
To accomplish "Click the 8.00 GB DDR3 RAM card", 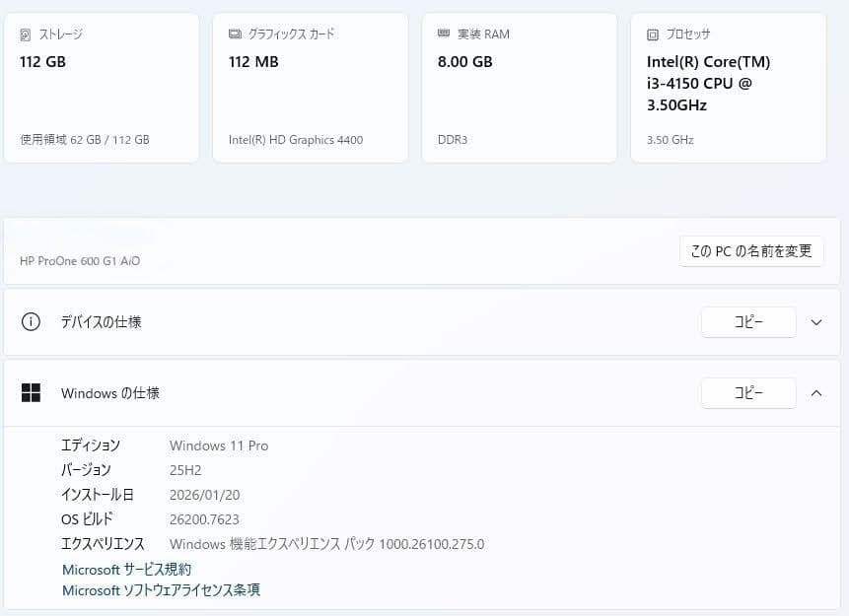I will click(519, 87).
